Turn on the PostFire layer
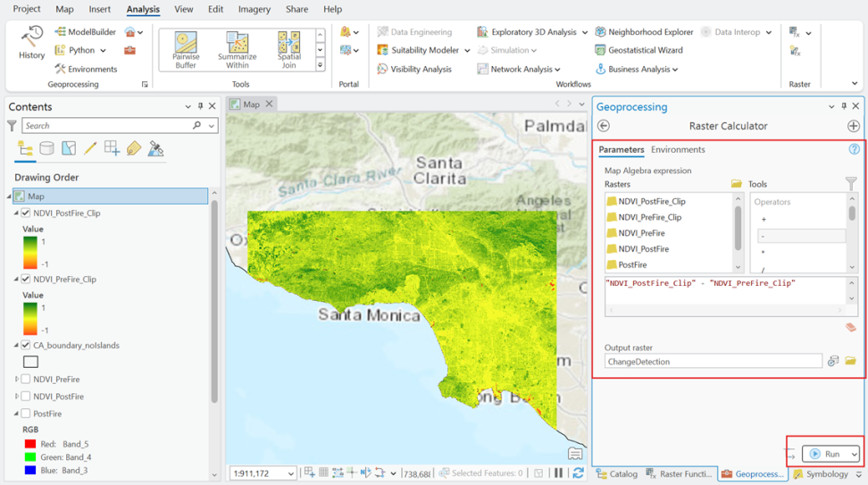 [x=26, y=414]
